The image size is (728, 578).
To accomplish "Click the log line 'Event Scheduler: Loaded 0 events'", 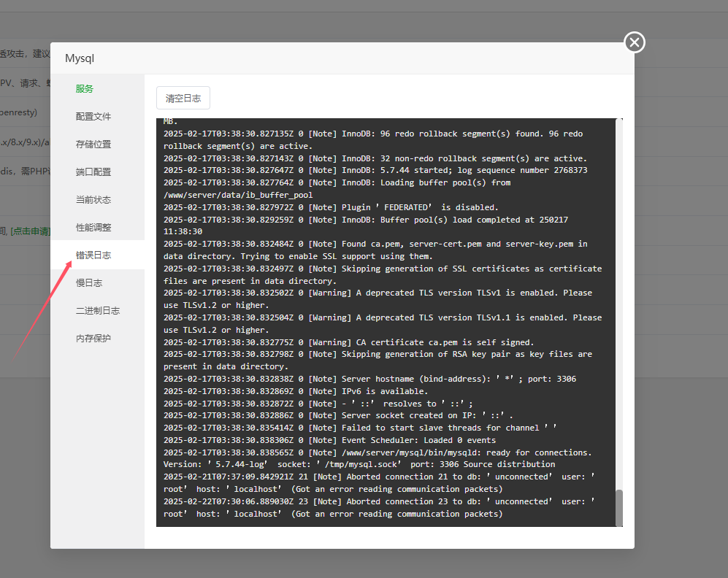I will tap(329, 440).
